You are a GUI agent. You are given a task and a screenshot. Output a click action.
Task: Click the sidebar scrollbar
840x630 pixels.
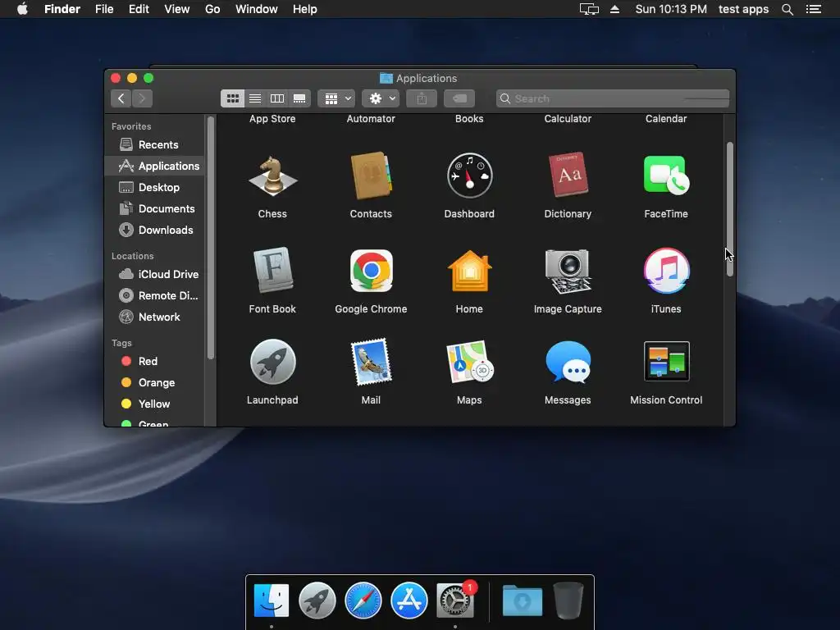click(211, 238)
